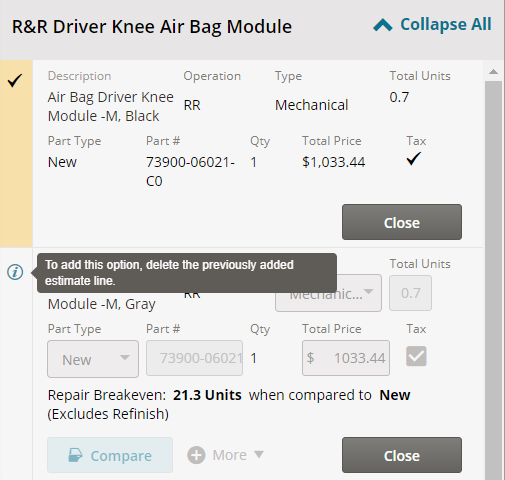The height and width of the screenshot is (480, 505).
Task: Click the Part # field showing 73900-06021
Action: tap(194, 358)
